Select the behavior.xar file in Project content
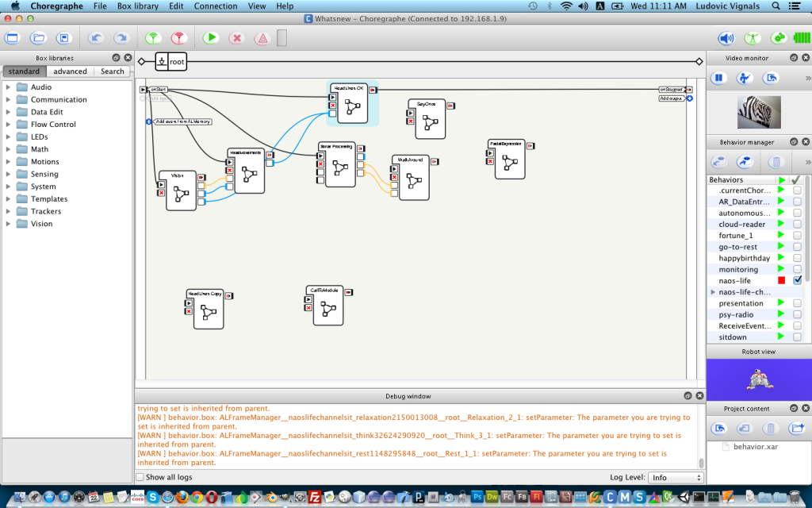The image size is (812, 508). 755,446
